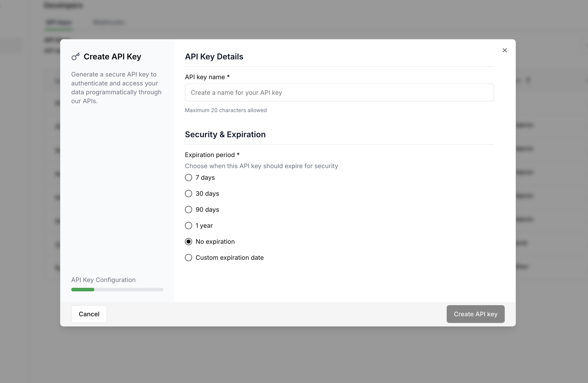This screenshot has width=588, height=383.
Task: Click the key icon beside Create API Key
Action: 76,56
